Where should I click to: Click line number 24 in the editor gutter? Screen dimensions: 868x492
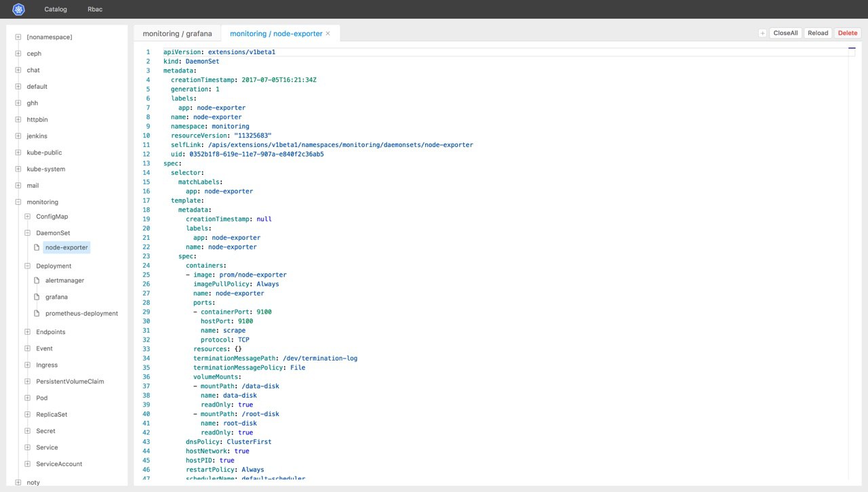(147, 266)
